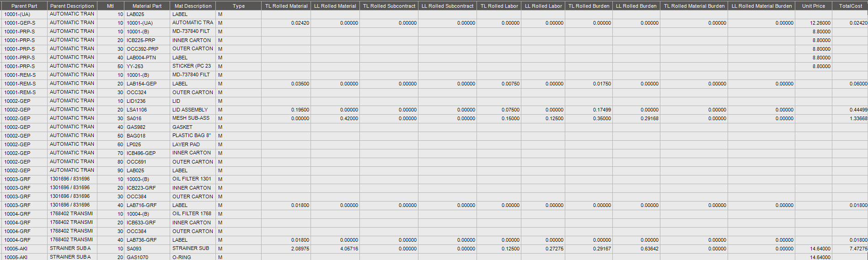Select material part cell GAS1070
The image size is (868, 260).
pyautogui.click(x=147, y=257)
